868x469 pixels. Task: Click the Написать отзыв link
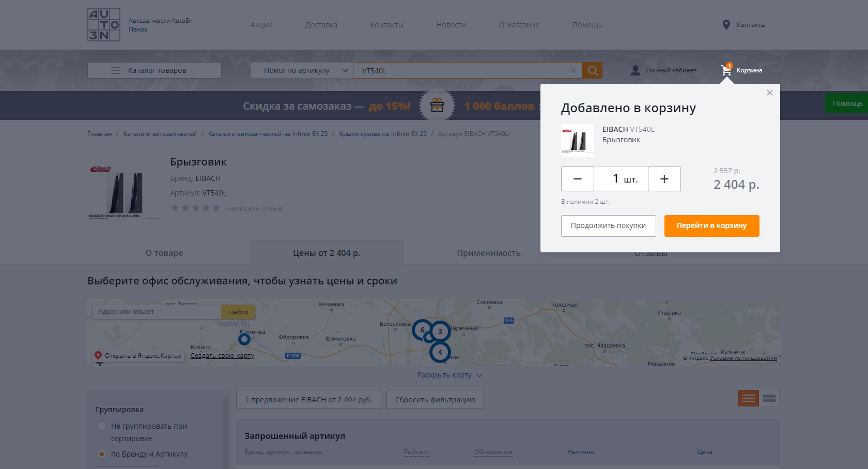click(254, 208)
